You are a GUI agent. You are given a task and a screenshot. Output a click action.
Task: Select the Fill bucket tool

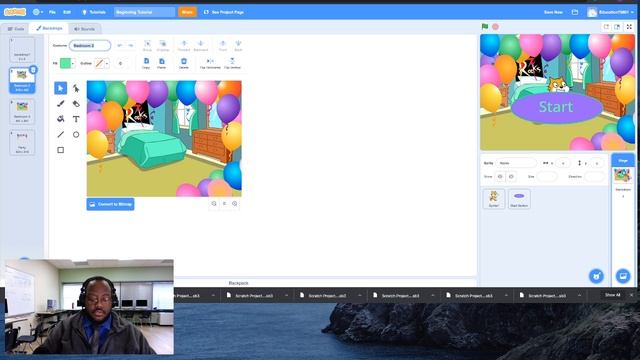60,119
